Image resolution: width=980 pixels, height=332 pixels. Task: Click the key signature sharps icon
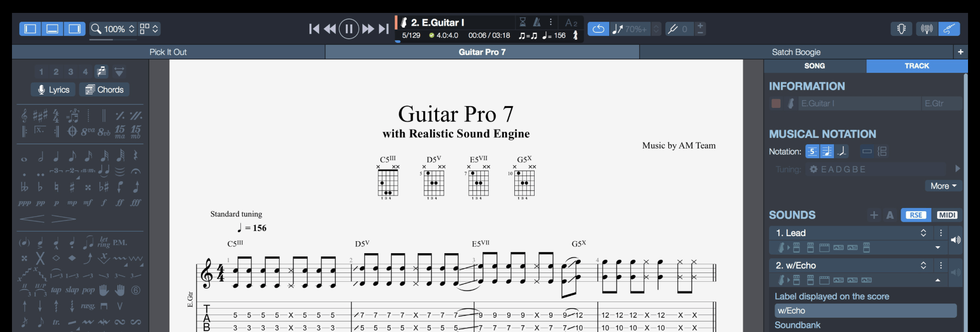(40, 115)
